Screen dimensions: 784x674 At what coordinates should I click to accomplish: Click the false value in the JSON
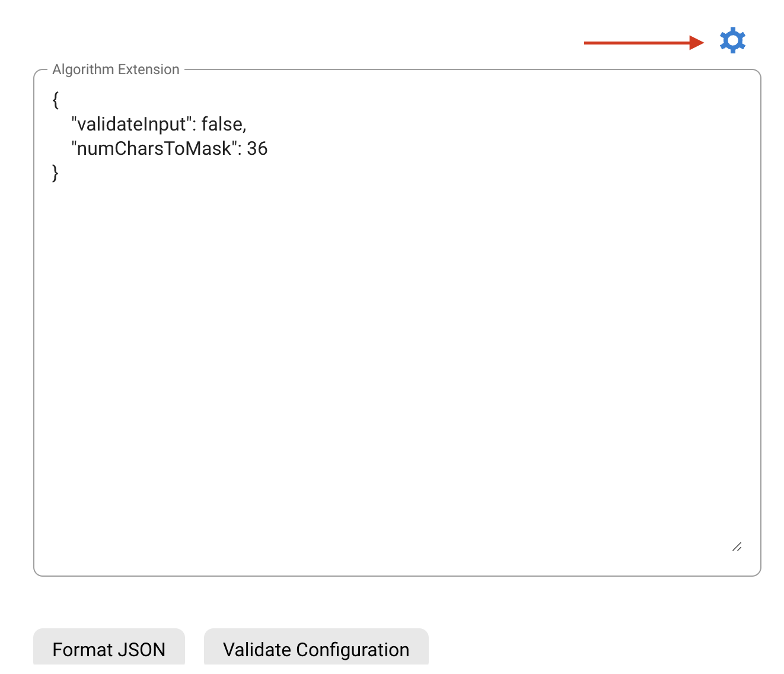[222, 124]
